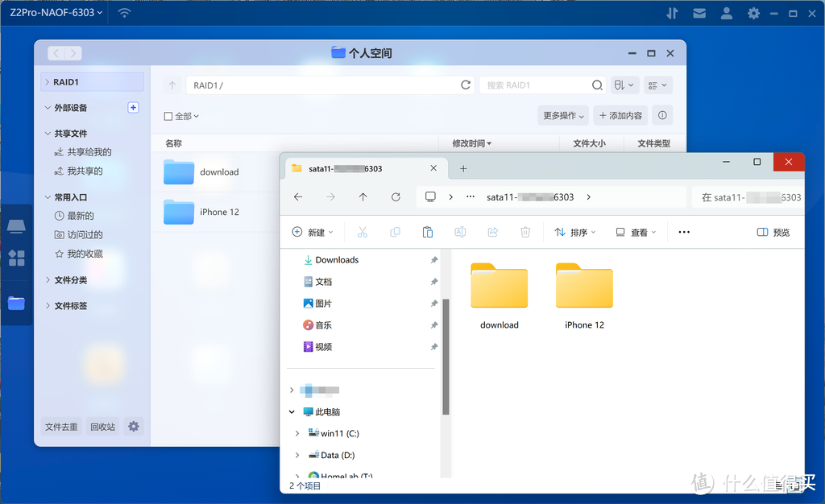Click the Wi-Fi status indicator in top bar
Image resolution: width=825 pixels, height=504 pixels.
pyautogui.click(x=123, y=12)
